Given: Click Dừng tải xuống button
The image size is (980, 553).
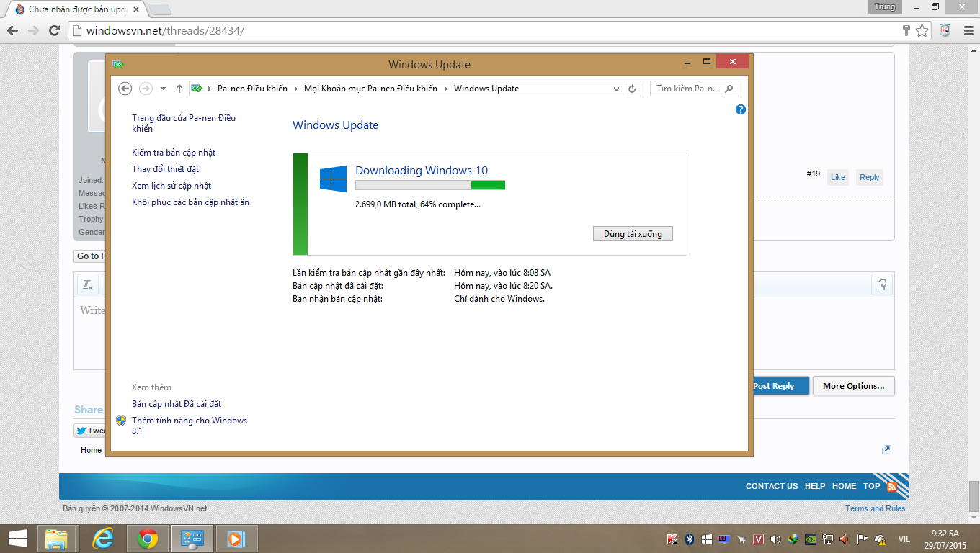Looking at the screenshot, I should coord(633,234).
